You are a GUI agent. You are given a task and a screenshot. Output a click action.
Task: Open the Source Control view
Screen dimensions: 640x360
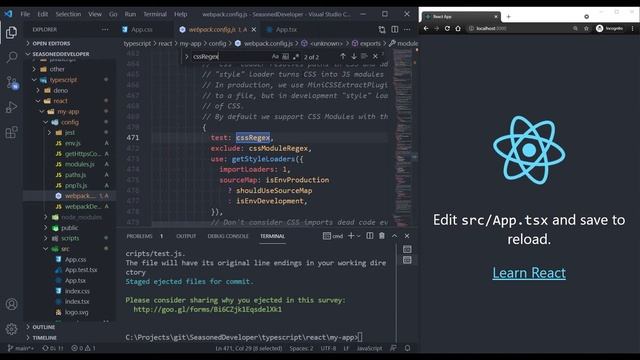click(x=11, y=82)
